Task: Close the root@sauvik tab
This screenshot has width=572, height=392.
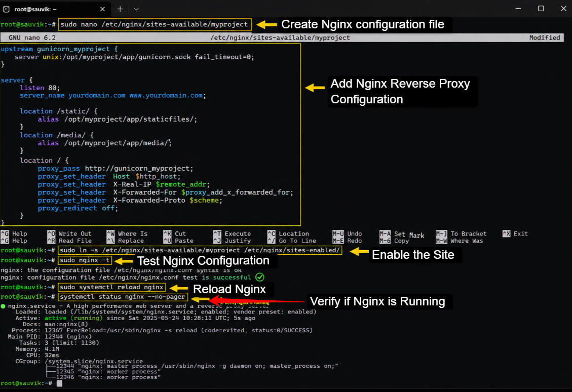Action: pyautogui.click(x=102, y=9)
